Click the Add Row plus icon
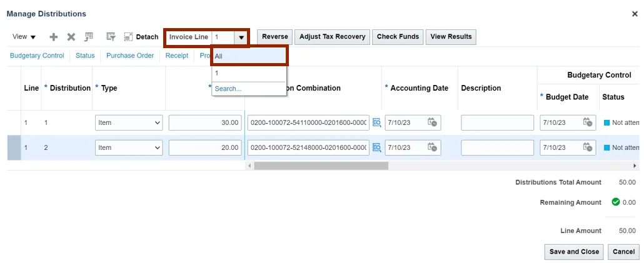 (54, 37)
